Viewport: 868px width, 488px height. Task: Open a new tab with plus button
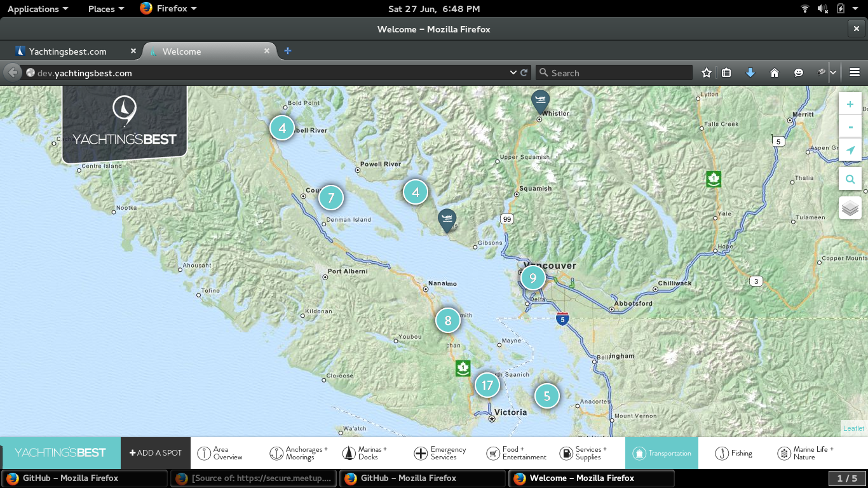pyautogui.click(x=288, y=51)
